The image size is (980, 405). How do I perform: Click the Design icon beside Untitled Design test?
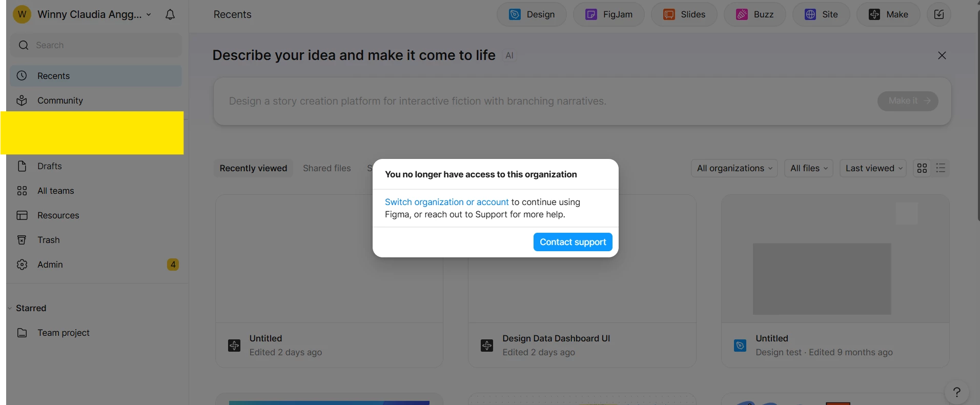(740, 346)
